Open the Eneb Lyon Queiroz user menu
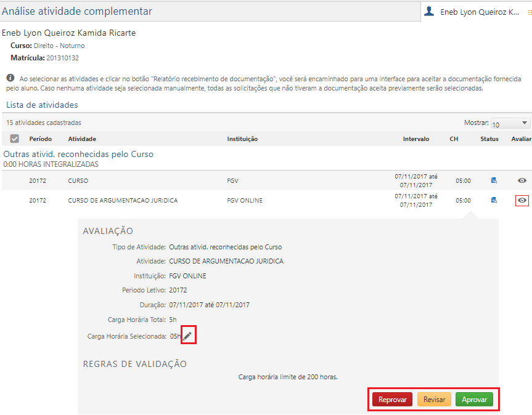532x415 pixels. pos(470,10)
